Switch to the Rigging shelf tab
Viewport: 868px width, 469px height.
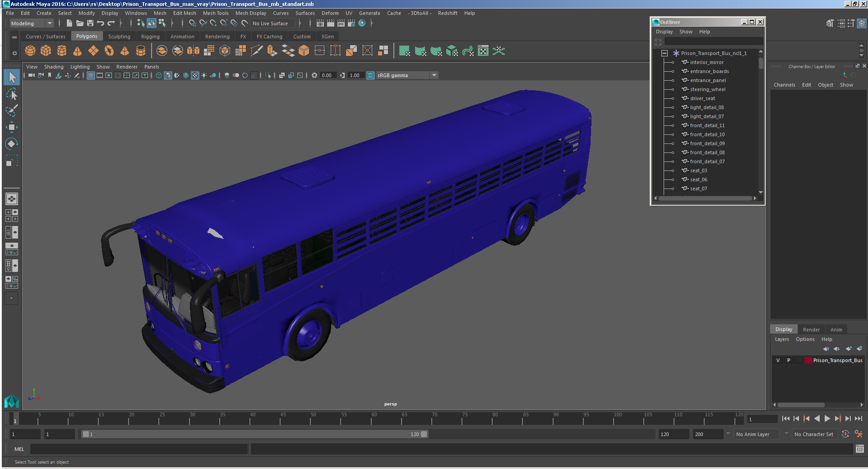(150, 37)
